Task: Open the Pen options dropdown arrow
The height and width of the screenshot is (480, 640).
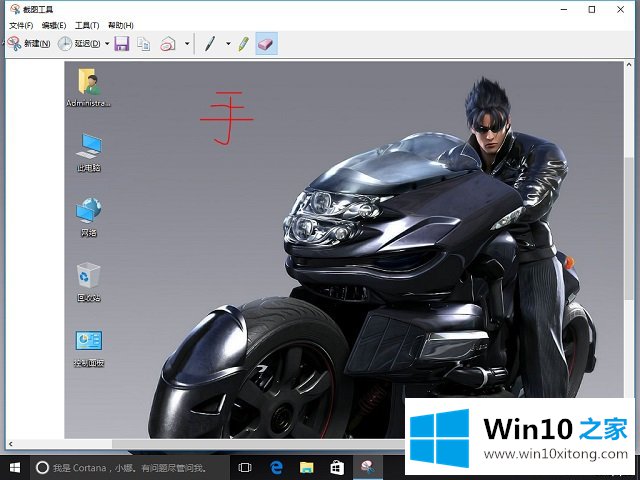Action: tap(228, 44)
